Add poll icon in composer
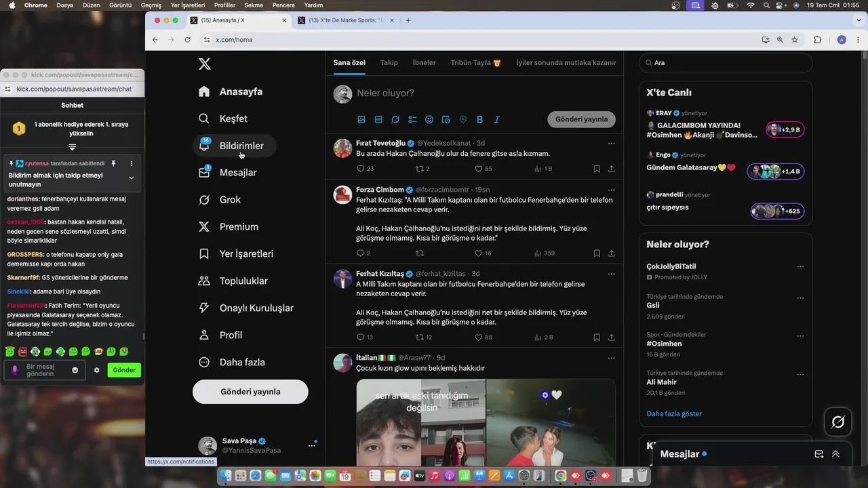Viewport: 868px width, 488px height. point(412,119)
